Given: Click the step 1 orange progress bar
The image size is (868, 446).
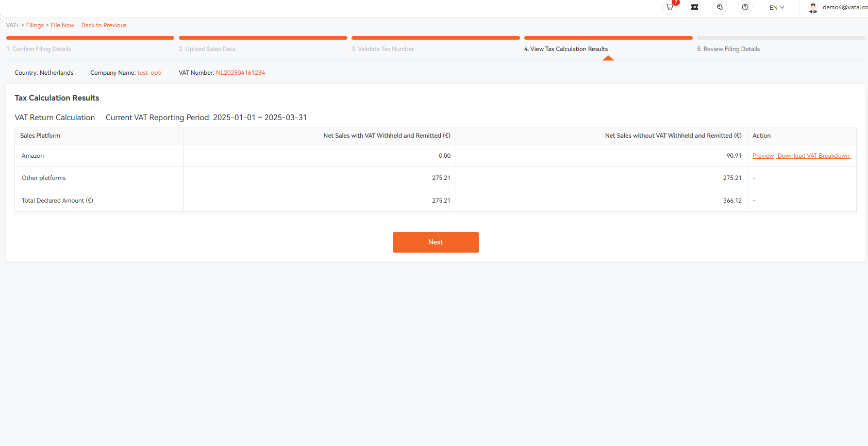Looking at the screenshot, I should tap(90, 38).
